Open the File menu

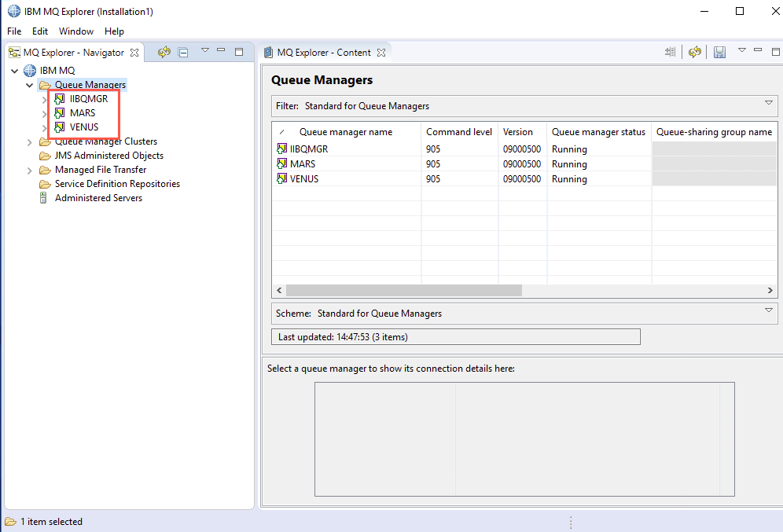tap(14, 31)
